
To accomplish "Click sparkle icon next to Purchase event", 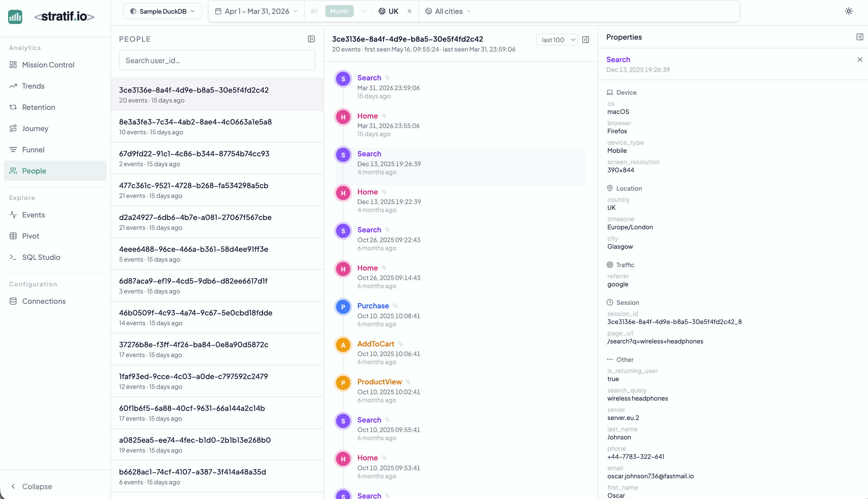I will [x=395, y=306].
